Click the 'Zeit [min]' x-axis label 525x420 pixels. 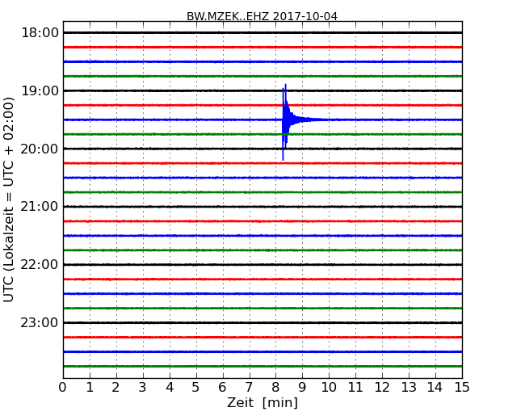(262, 403)
